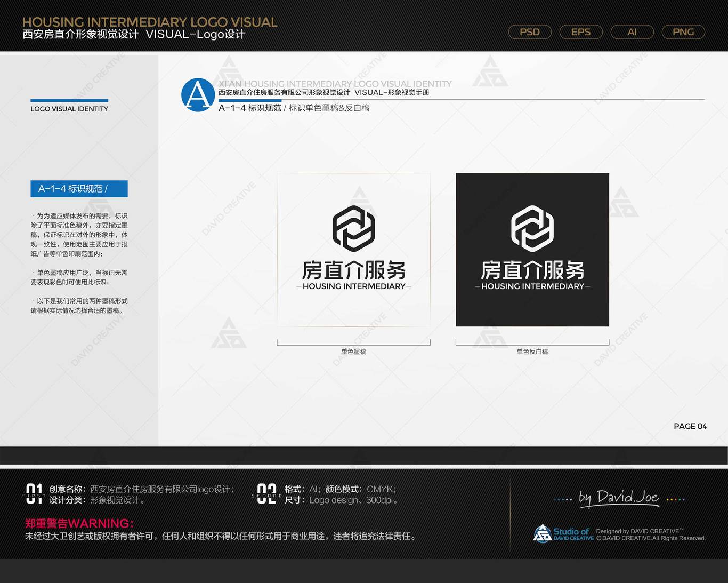
Task: Click sidebar paragraph beginning 为为适应媒体发布的需要
Action: point(79,235)
